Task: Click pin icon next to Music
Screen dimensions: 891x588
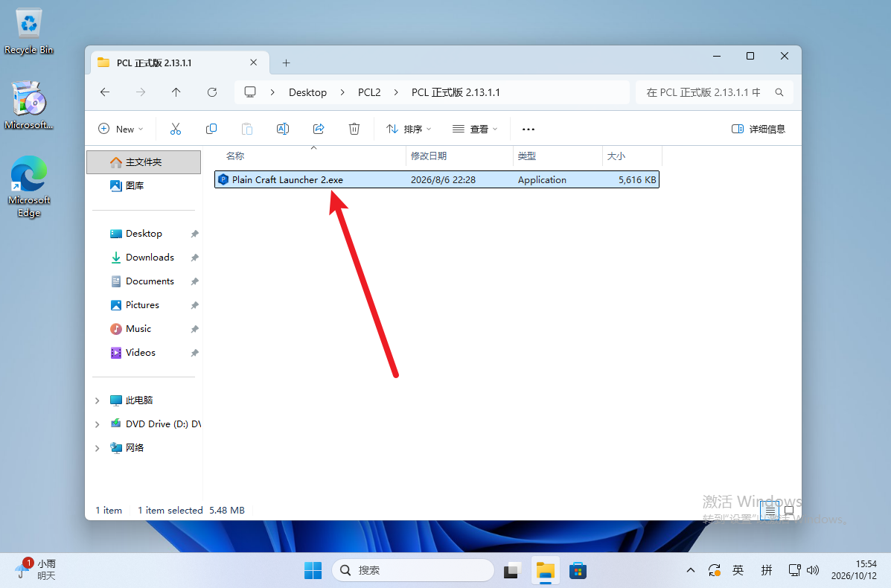Action: pos(194,330)
